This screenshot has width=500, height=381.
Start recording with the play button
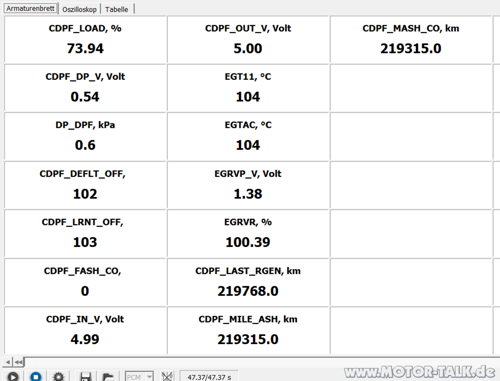(13, 377)
